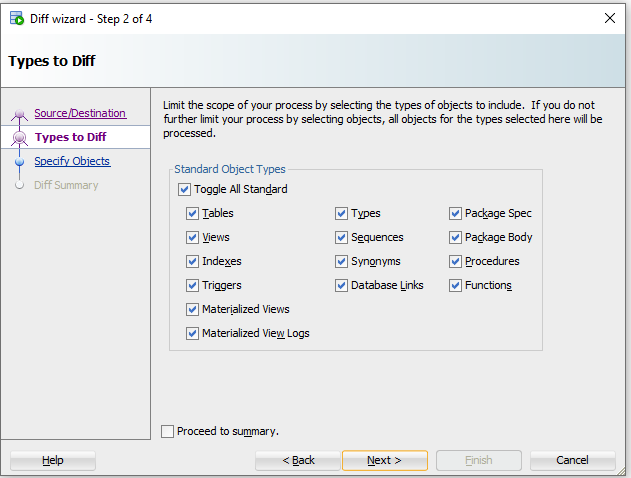Uncheck the Views object type
Viewport: 631px width, 478px height.
192,238
